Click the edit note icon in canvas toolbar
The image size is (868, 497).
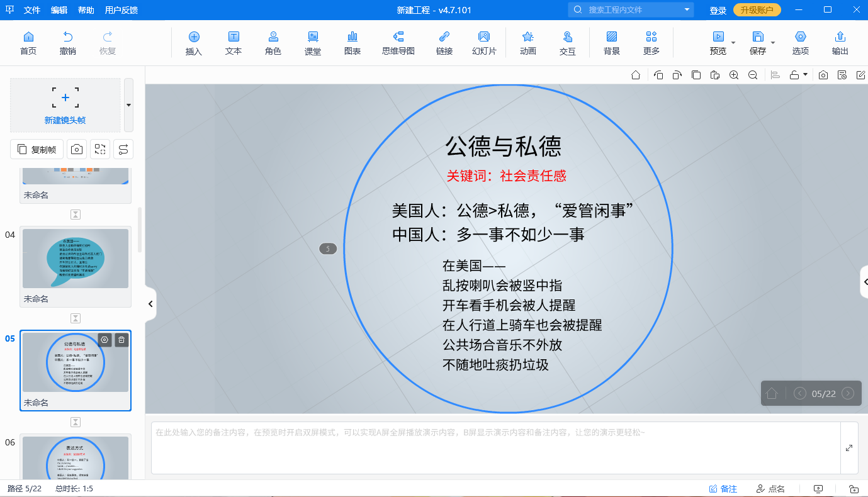pyautogui.click(x=861, y=75)
